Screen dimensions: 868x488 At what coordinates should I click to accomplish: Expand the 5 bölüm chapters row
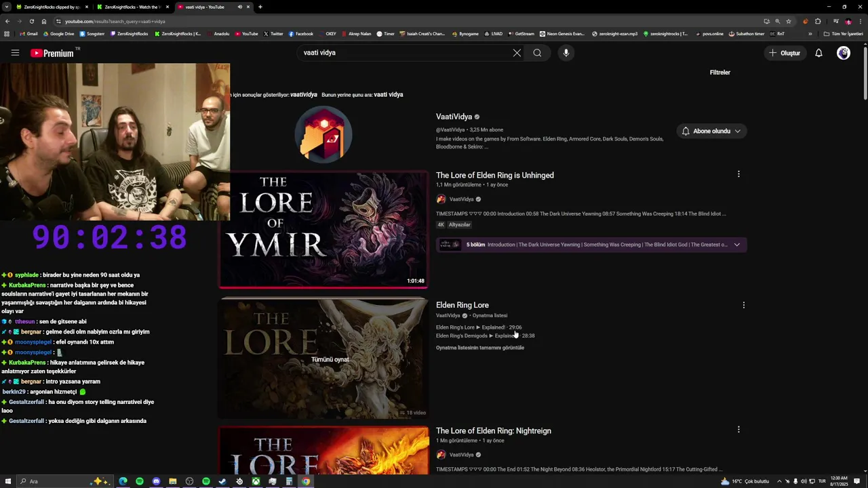591,245
